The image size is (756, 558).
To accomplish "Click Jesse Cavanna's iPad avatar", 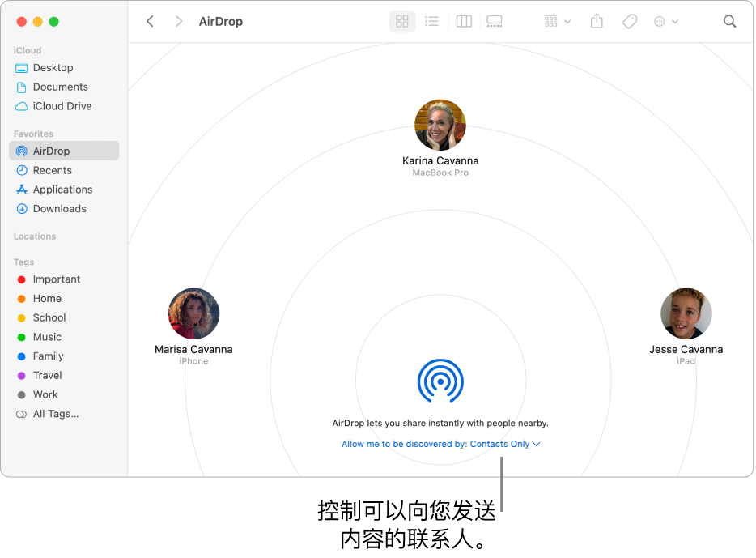I will (x=686, y=313).
